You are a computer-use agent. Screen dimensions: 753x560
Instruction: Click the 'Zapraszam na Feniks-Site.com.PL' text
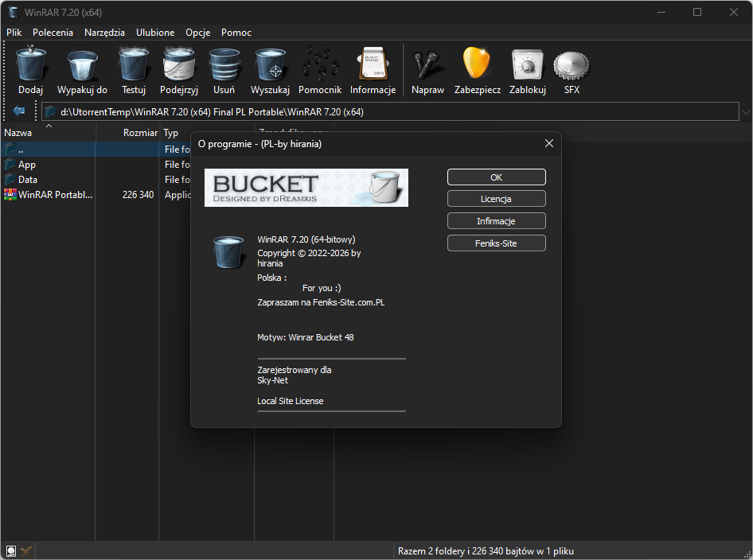321,302
